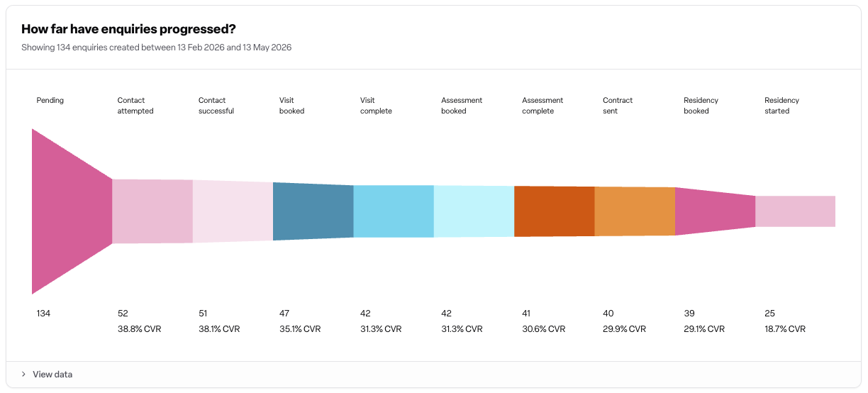Image resolution: width=868 pixels, height=393 pixels.
Task: Select the Assessment complete stage label
Action: [x=543, y=106]
